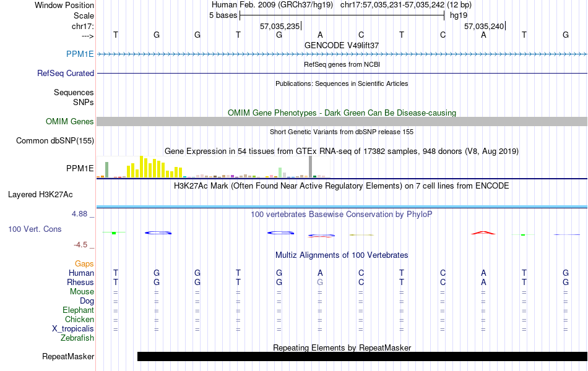Click the OMIM Genes track label

point(70,121)
